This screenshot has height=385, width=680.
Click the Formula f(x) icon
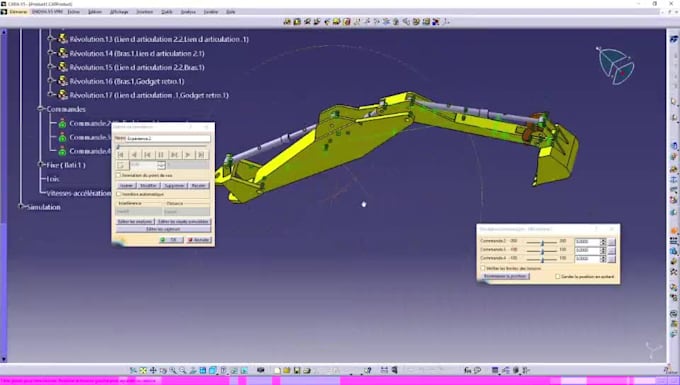(x=468, y=370)
